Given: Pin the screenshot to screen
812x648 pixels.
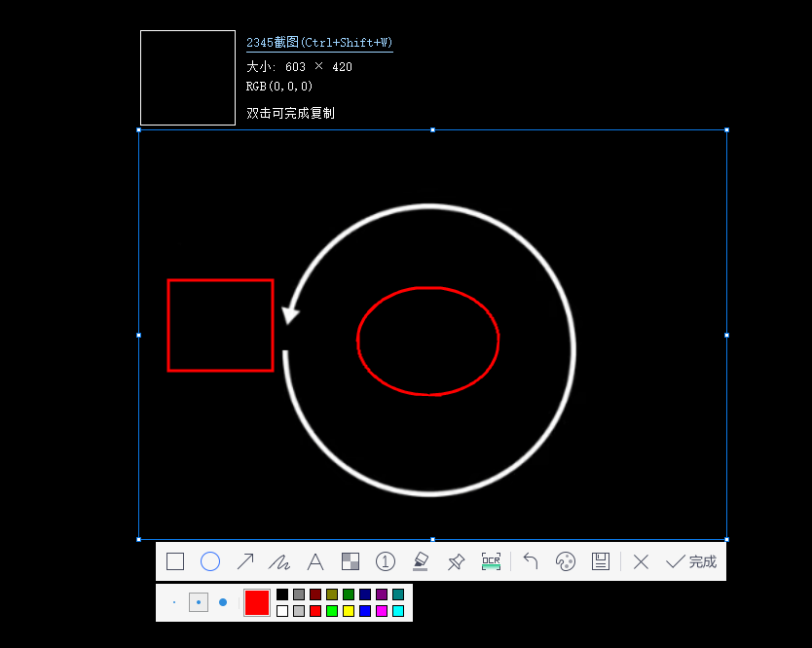Looking at the screenshot, I should click(x=456, y=561).
